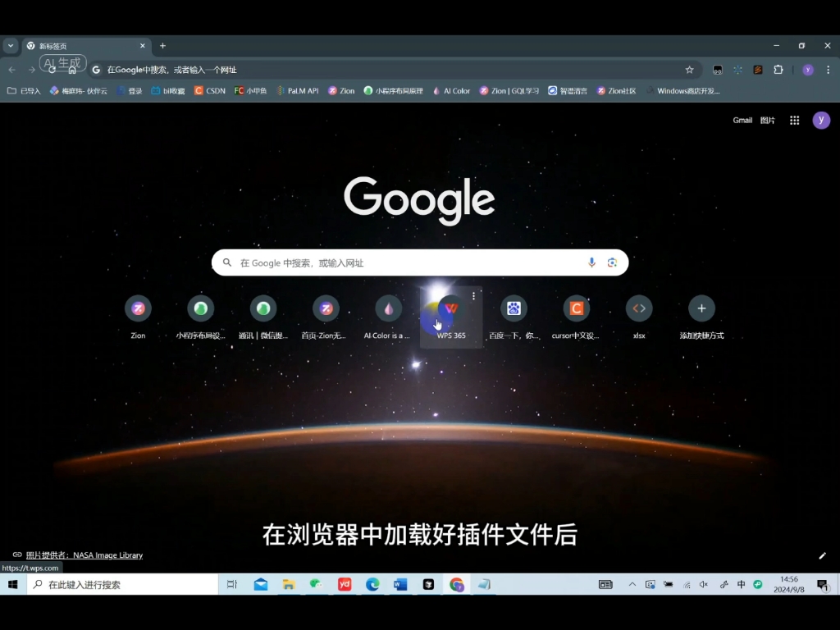Open the Gmail link
This screenshot has height=630, width=840.
742,120
